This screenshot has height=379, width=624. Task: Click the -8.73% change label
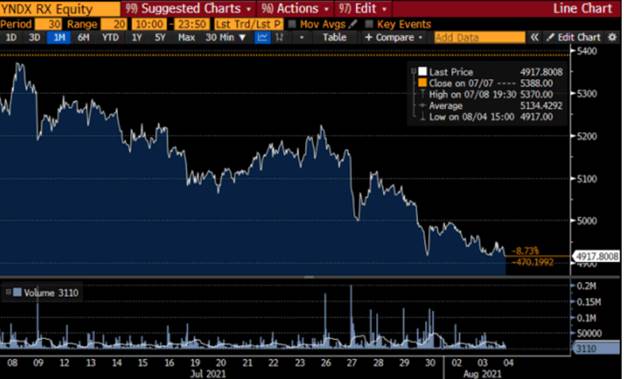(525, 251)
